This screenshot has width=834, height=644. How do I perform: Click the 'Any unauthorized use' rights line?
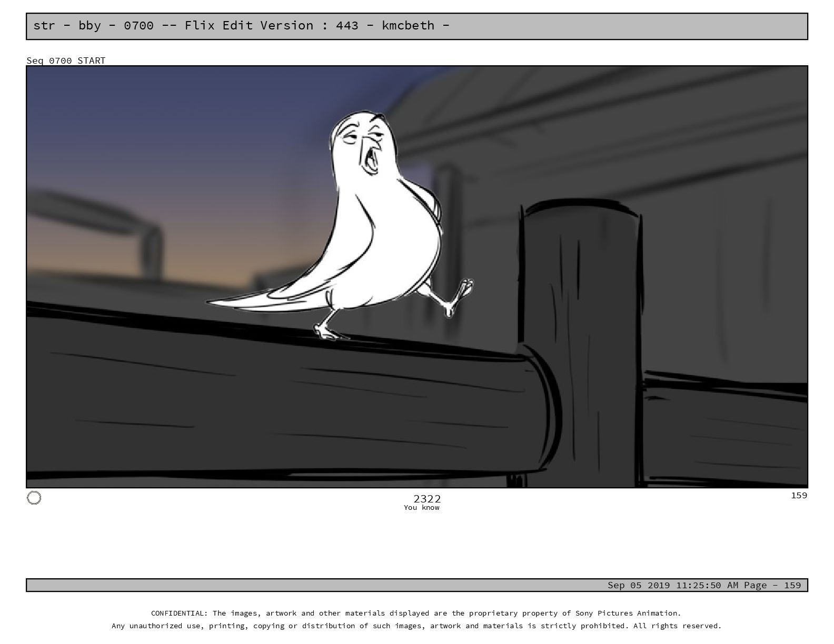(x=416, y=626)
